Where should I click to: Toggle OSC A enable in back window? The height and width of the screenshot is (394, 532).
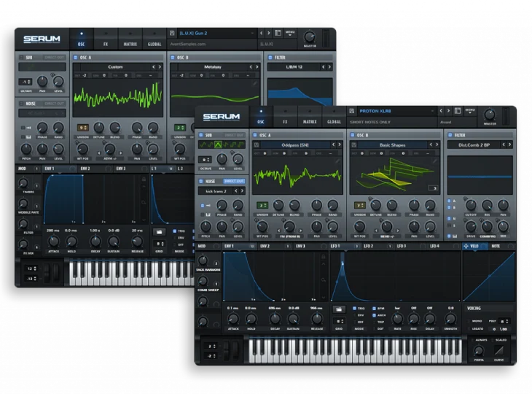(75, 58)
